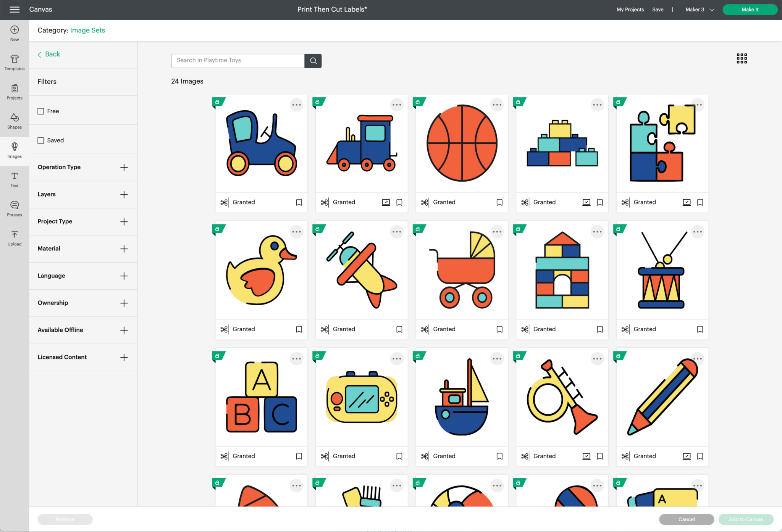782x532 pixels.
Task: Enable the Free filter checkbox
Action: tap(41, 111)
